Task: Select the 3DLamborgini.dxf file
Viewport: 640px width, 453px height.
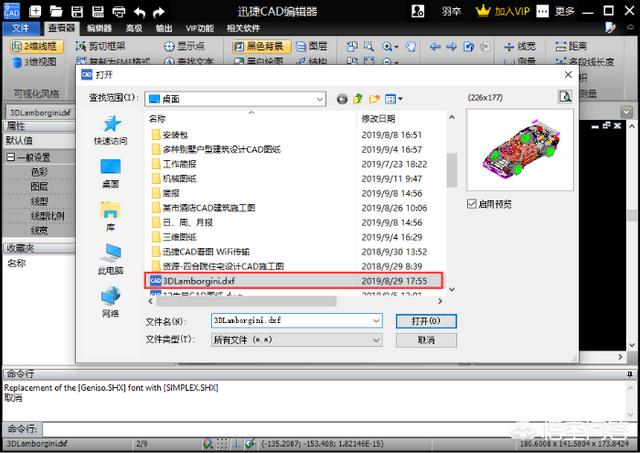Action: pyautogui.click(x=294, y=281)
